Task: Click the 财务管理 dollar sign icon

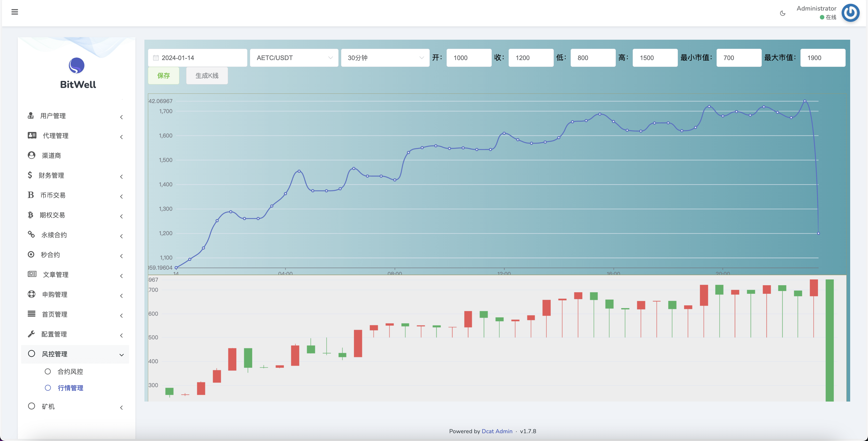Action: coord(30,175)
